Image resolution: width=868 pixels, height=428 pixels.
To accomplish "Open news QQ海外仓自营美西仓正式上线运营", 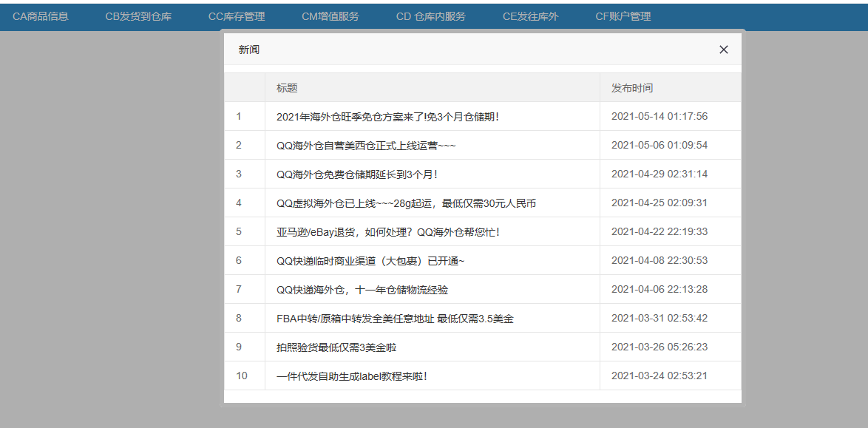I will click(365, 145).
